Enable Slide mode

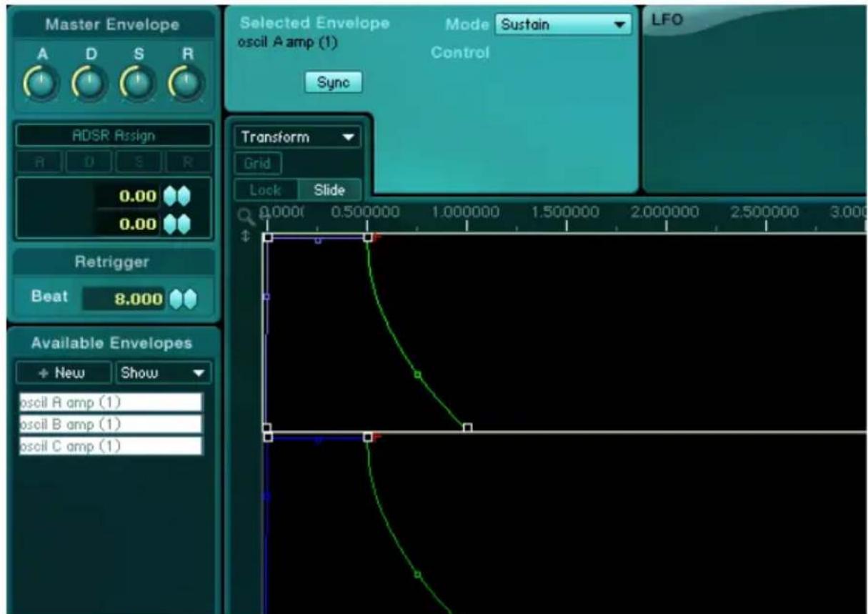click(329, 190)
